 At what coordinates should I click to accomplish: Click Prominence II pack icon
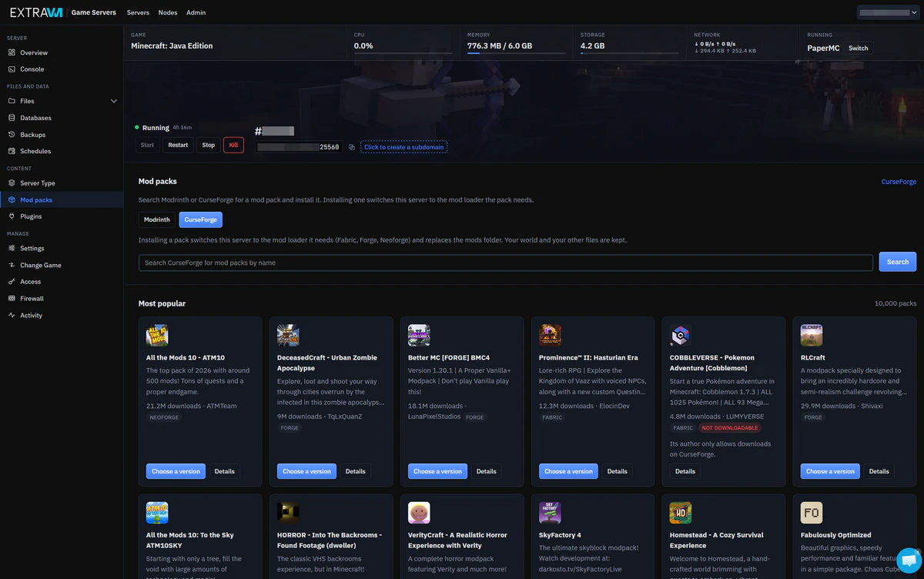point(550,336)
